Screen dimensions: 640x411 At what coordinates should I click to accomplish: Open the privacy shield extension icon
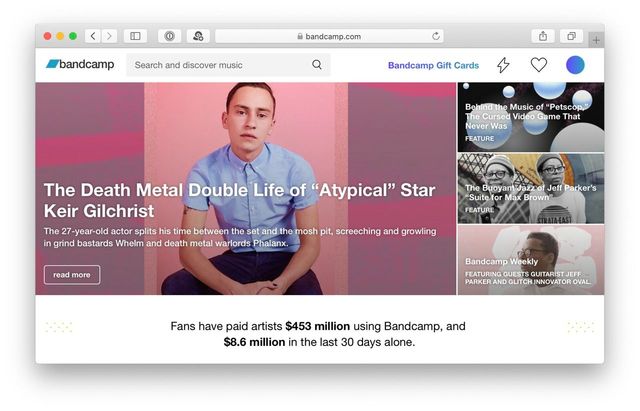pyautogui.click(x=169, y=36)
